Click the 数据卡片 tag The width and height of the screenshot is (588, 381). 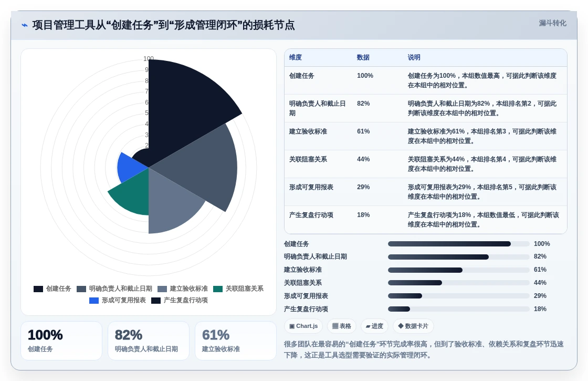point(413,326)
